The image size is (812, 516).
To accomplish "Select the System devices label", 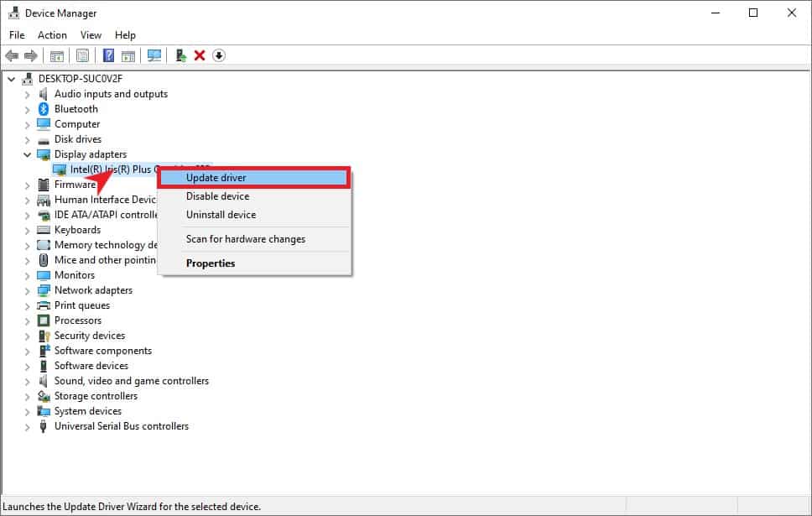I will 87,411.
